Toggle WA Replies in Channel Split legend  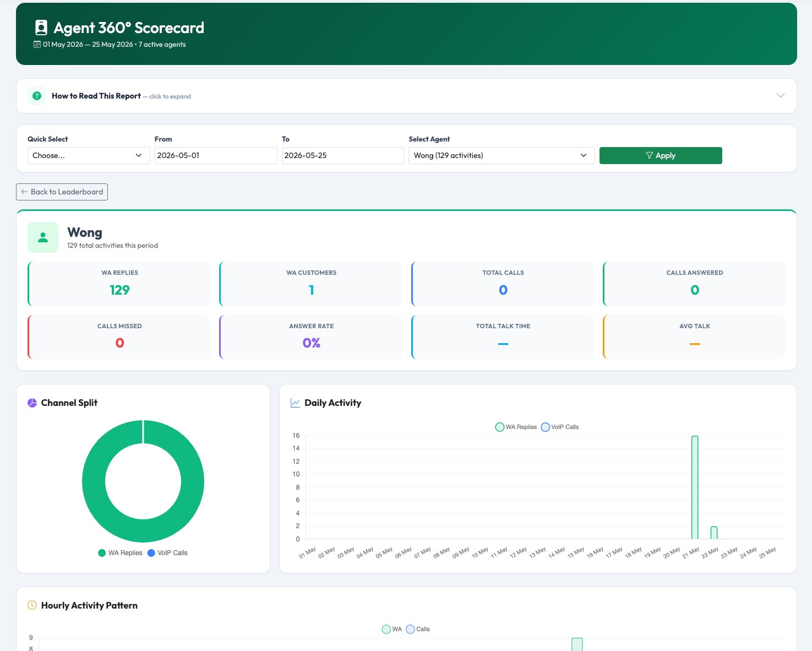(120, 553)
